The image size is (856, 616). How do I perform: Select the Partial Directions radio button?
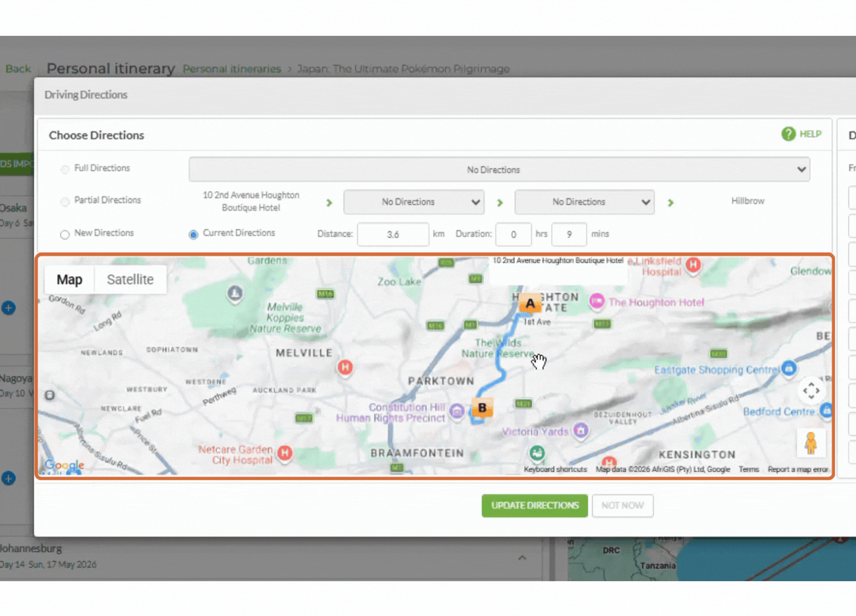65,201
